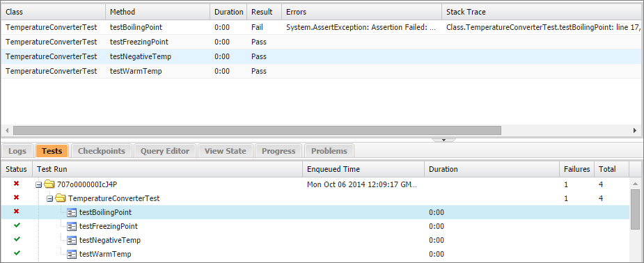Click the stack trace cell for testBoilingPoint

click(542, 28)
